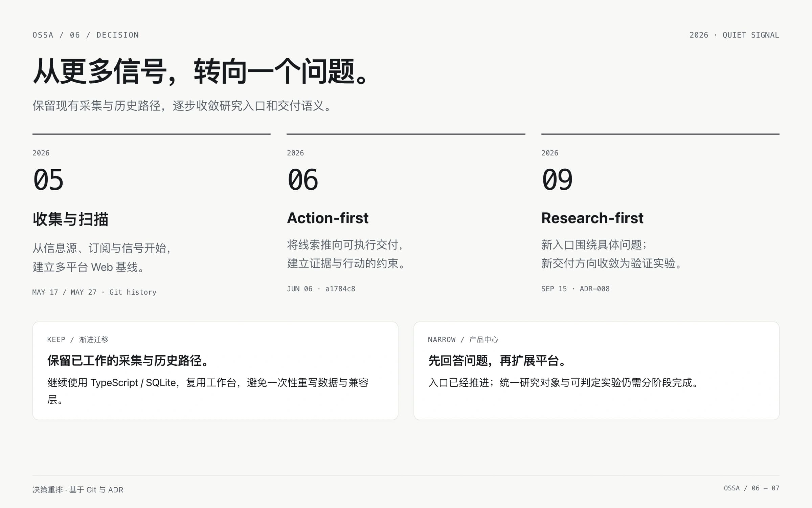Viewport: 812px width, 508px height.
Task: Click the line '新入口围绕具体问题;'
Action: click(x=594, y=245)
